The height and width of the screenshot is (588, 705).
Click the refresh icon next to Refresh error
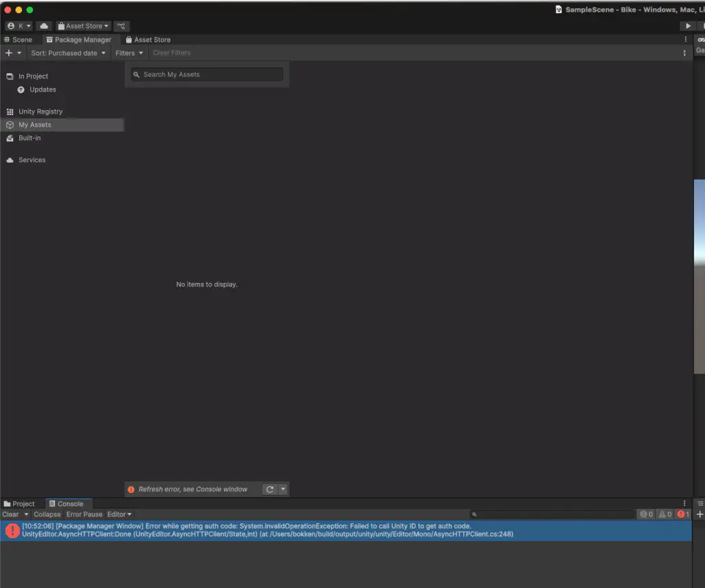tap(270, 489)
